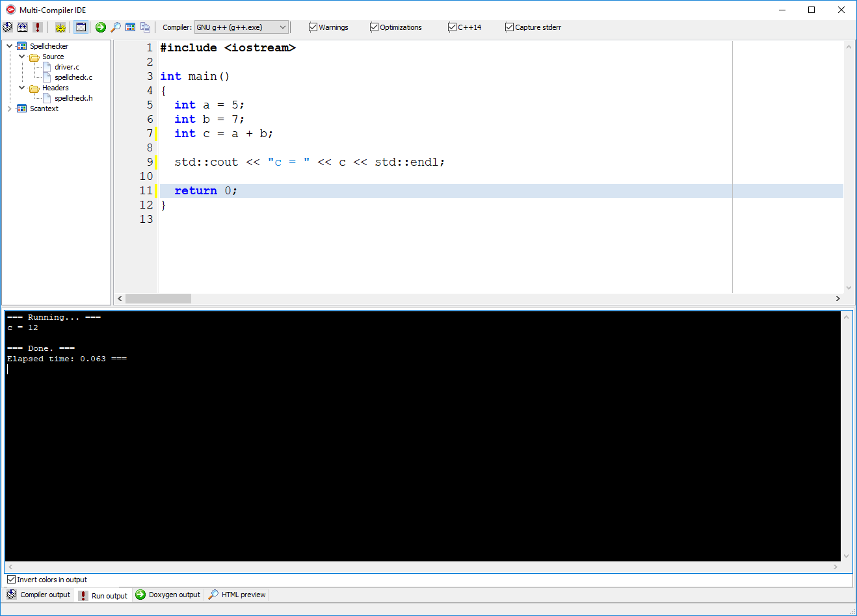
Task: Expand the Scantext project node
Action: [9, 109]
